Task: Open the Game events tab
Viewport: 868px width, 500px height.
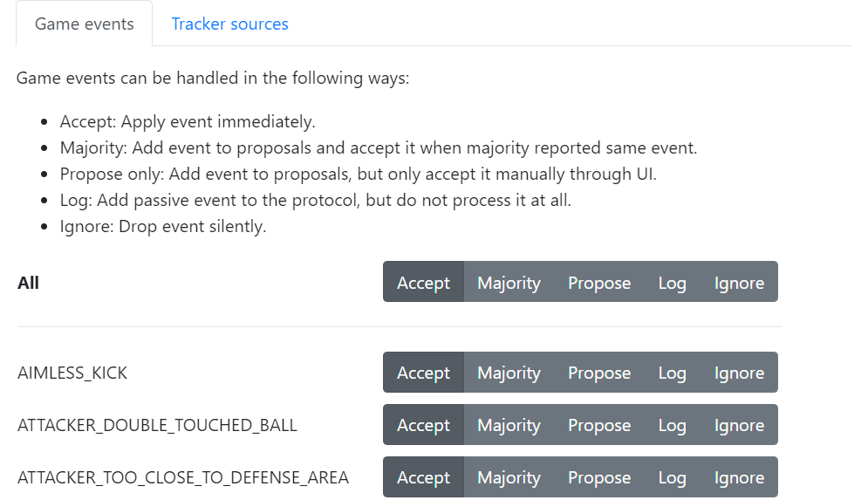Action: tap(84, 24)
